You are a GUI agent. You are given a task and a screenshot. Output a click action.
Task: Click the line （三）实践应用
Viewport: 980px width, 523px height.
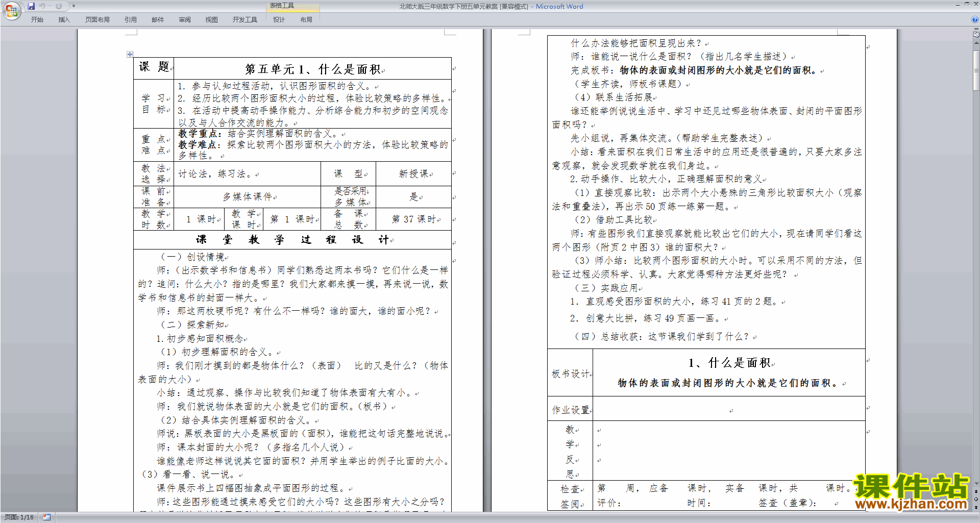click(x=607, y=288)
